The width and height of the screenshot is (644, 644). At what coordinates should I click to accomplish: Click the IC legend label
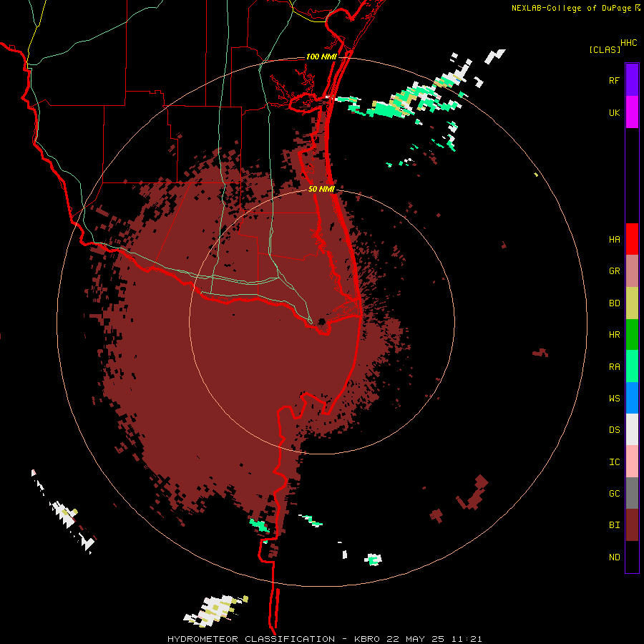point(615,462)
